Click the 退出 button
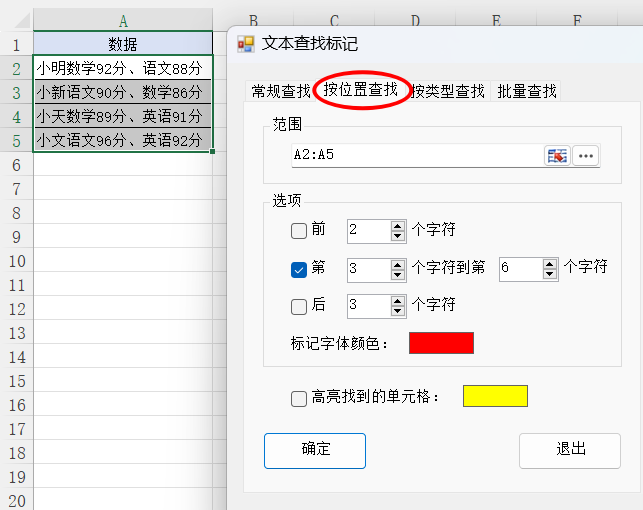This screenshot has height=510, width=643. pyautogui.click(x=570, y=450)
